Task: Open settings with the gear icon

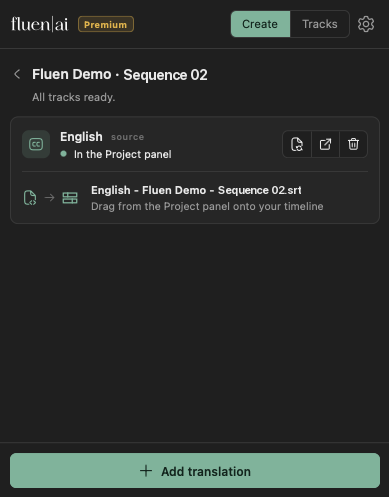Action: [x=366, y=24]
